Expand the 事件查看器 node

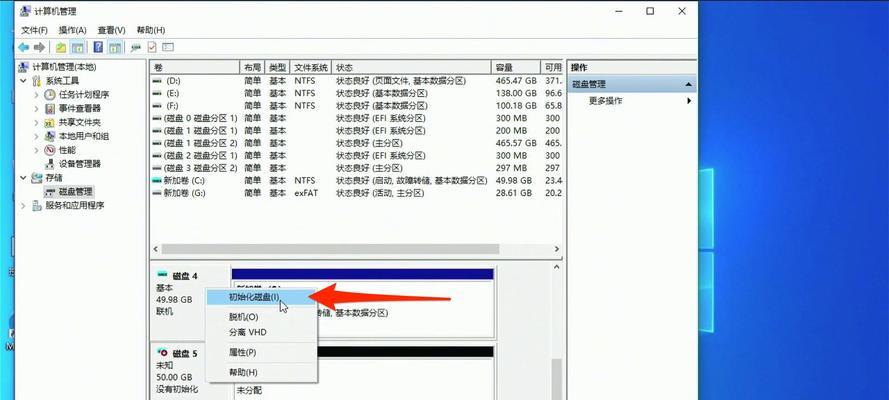tap(37, 108)
